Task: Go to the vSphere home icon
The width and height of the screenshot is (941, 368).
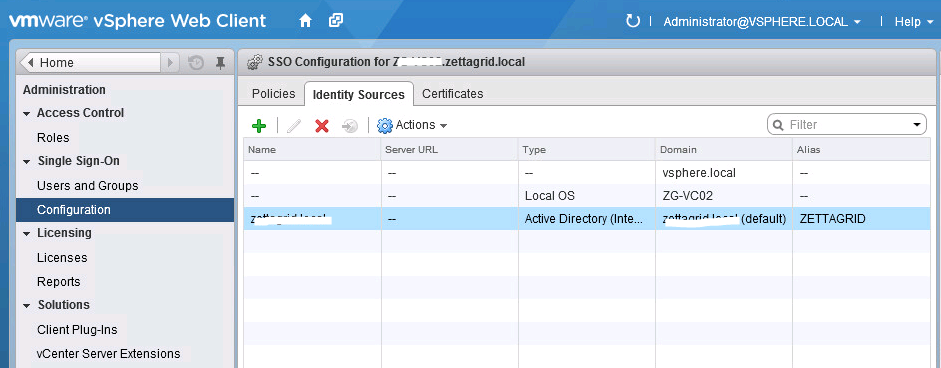Action: [x=305, y=21]
